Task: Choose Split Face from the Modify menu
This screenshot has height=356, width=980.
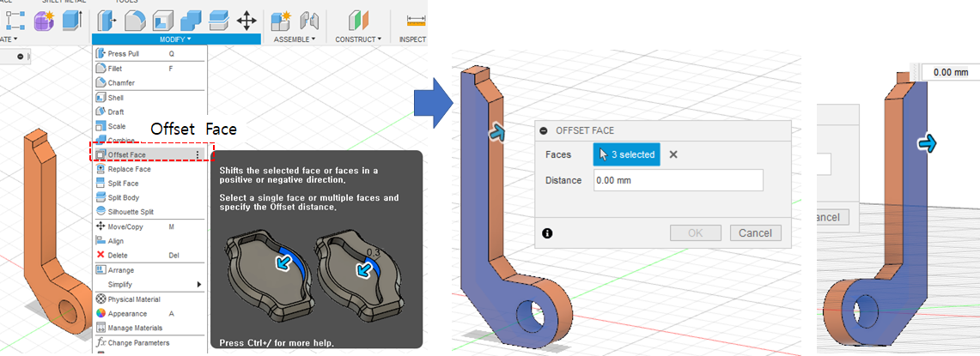Action: click(149, 184)
